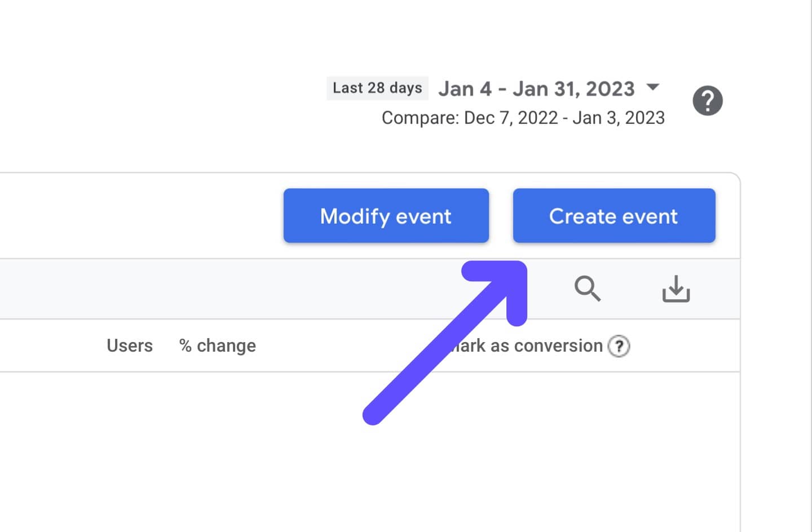The image size is (812, 532).
Task: Click the search icon above the events table
Action: (588, 289)
